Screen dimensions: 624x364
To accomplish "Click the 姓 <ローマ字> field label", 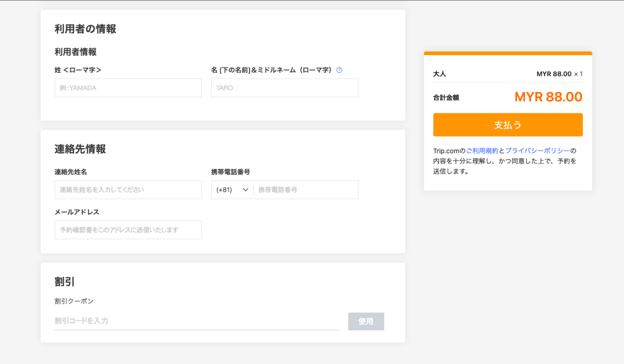I will click(78, 70).
